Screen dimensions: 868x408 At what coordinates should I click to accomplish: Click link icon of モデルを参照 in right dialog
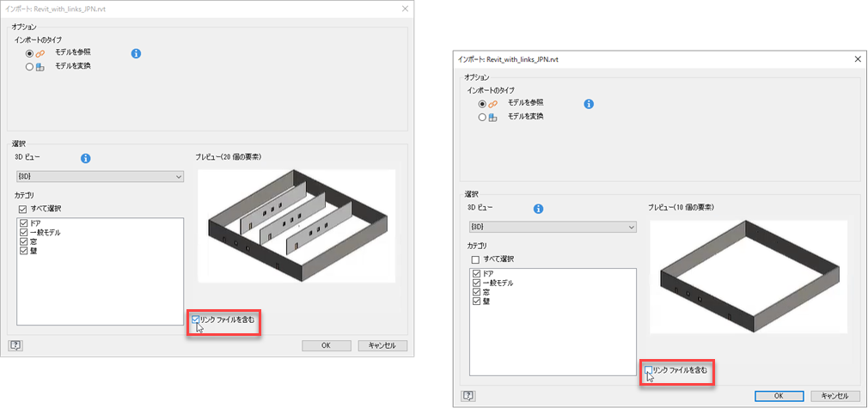(x=492, y=104)
